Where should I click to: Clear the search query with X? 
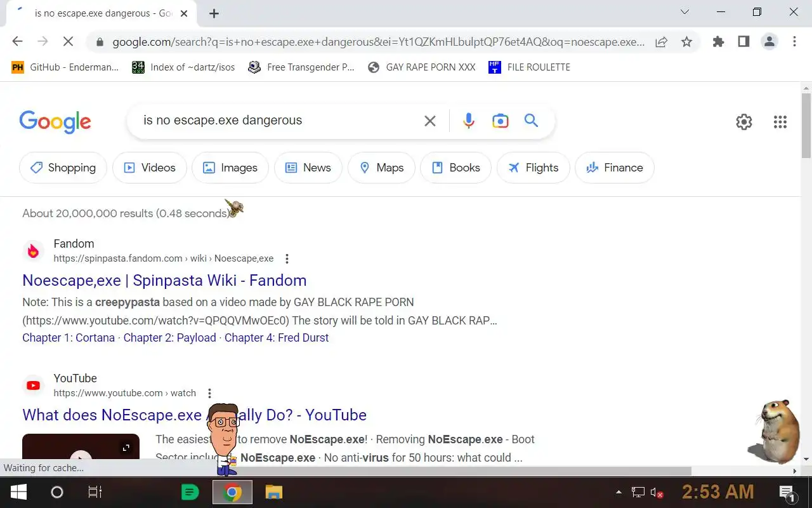tap(430, 121)
